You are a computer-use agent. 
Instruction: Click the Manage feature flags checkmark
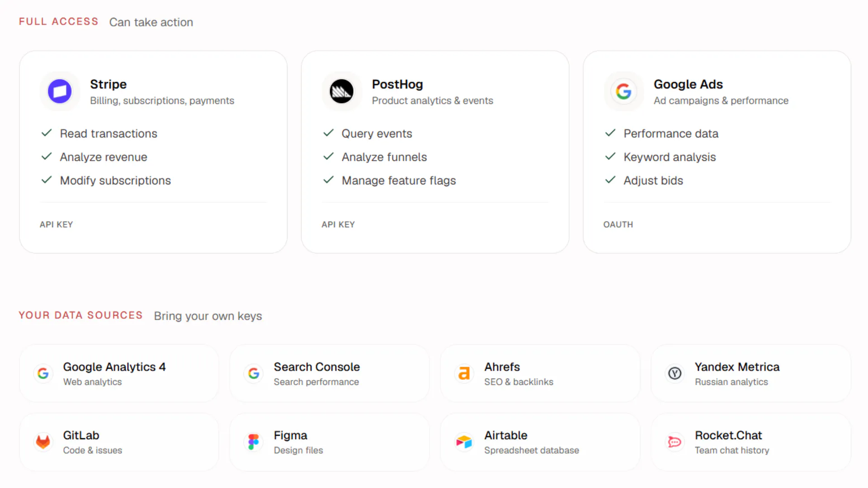[329, 180]
